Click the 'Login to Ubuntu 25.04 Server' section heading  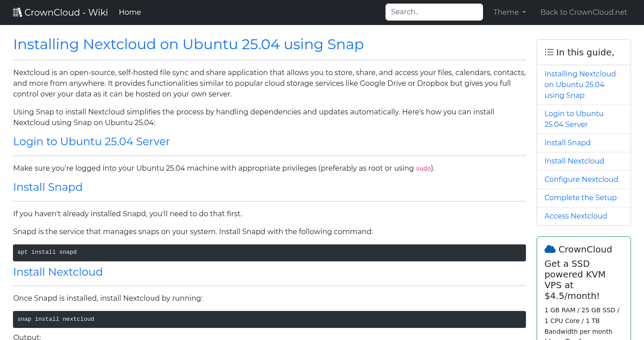(91, 141)
